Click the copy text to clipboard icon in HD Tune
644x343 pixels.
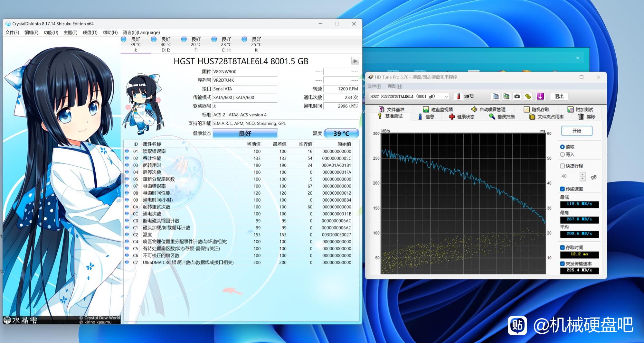pyautogui.click(x=496, y=96)
